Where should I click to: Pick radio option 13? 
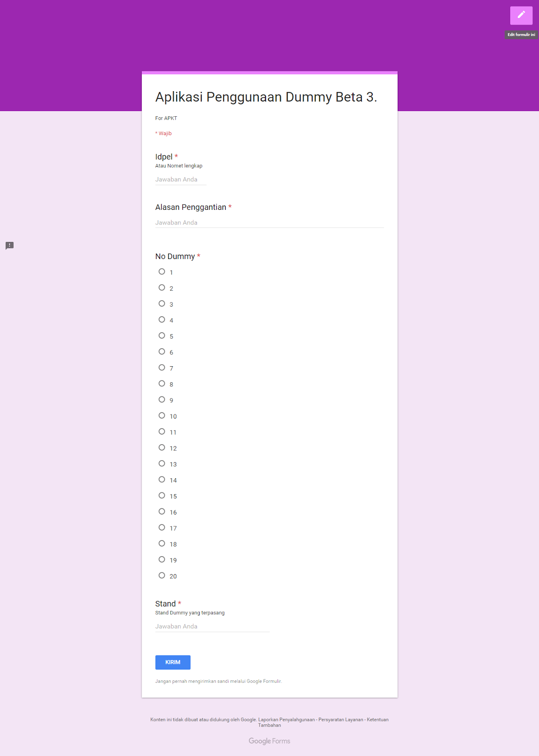(x=162, y=464)
